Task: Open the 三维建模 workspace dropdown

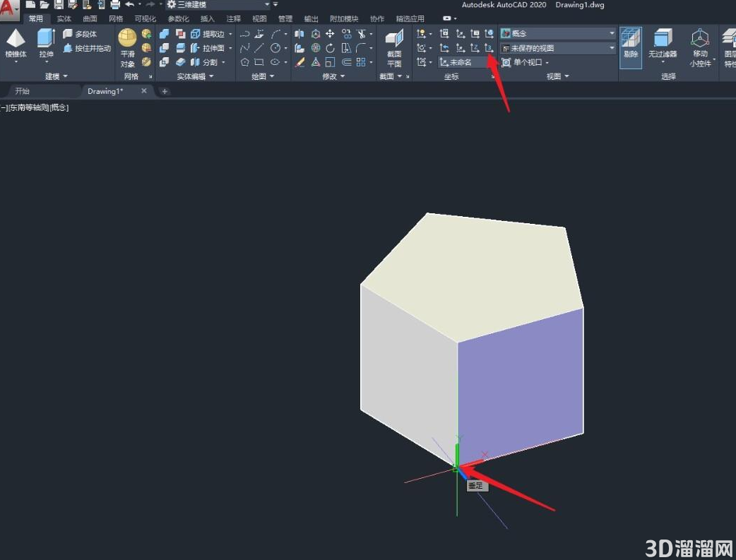Action: (218, 5)
